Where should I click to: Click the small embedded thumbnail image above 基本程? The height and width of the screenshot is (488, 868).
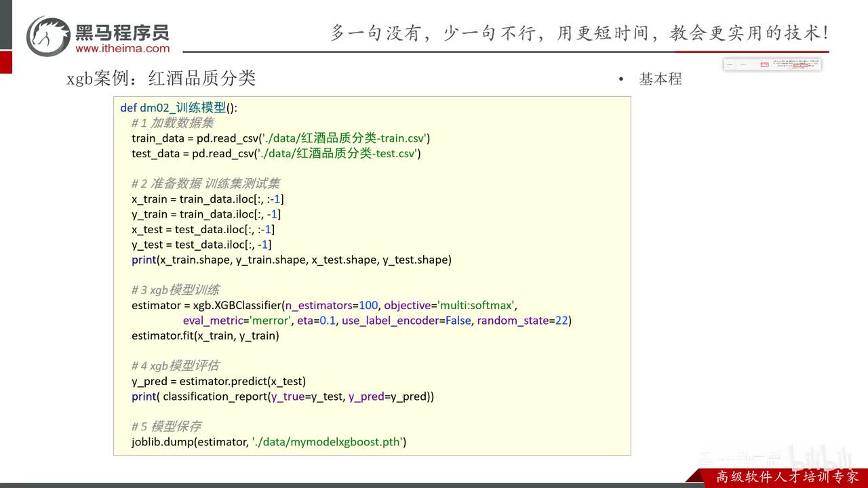(772, 64)
